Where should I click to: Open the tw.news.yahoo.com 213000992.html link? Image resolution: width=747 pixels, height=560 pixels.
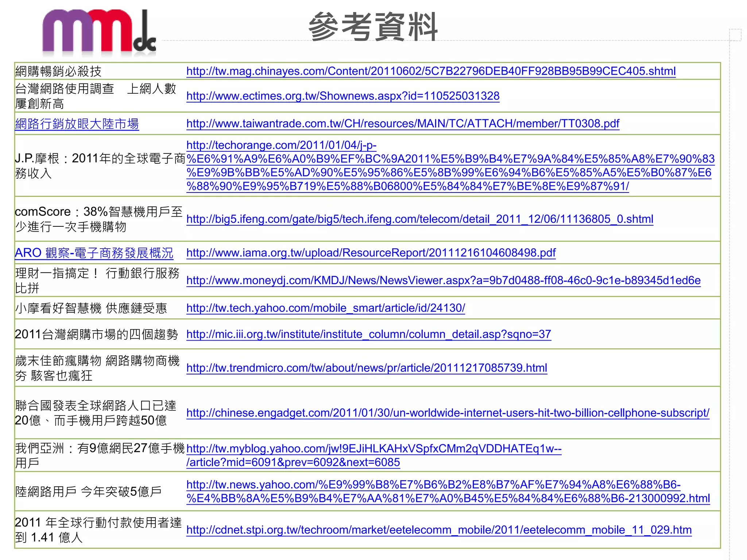tap(448, 491)
